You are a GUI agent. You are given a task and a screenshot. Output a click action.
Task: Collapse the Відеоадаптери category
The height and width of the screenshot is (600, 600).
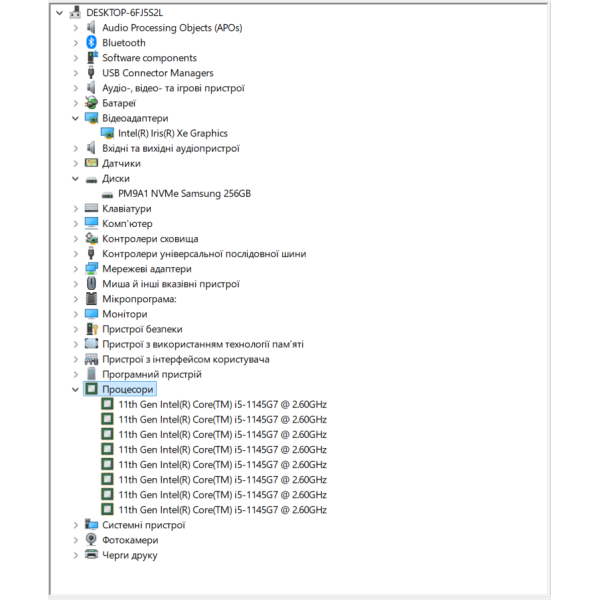(x=75, y=118)
